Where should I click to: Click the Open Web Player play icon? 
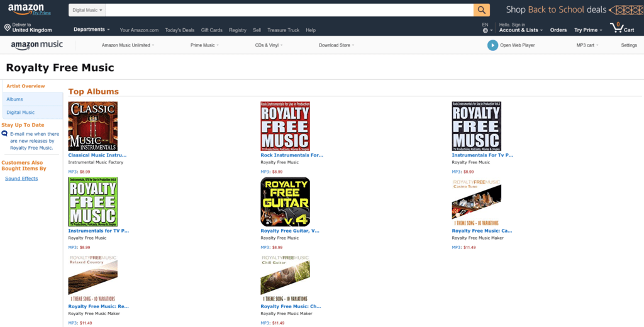pos(492,45)
